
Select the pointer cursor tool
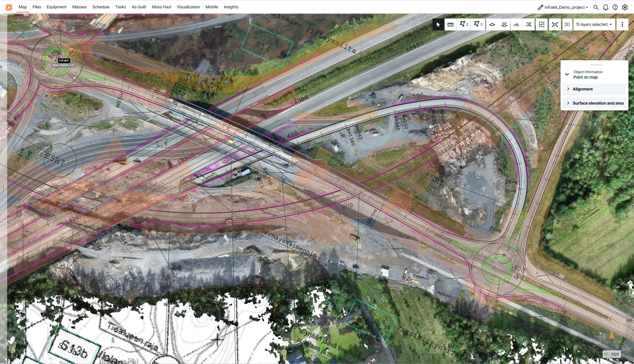(438, 24)
